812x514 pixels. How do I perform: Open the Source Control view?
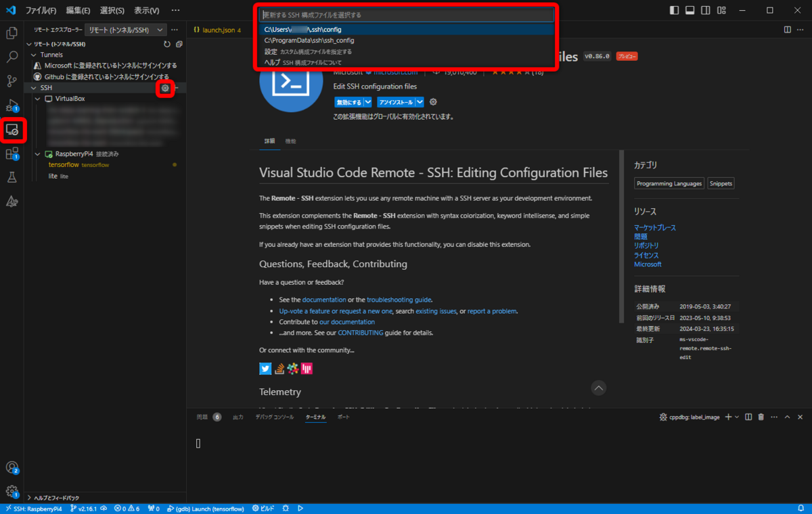12,81
